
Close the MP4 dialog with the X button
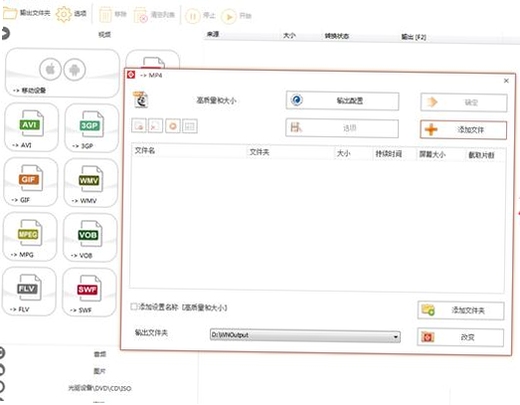(x=506, y=81)
